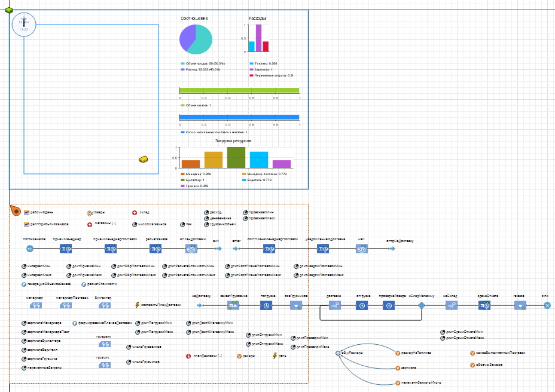This screenshot has height=392, width=555.
Task: Select the sink block
Action: (547, 305)
